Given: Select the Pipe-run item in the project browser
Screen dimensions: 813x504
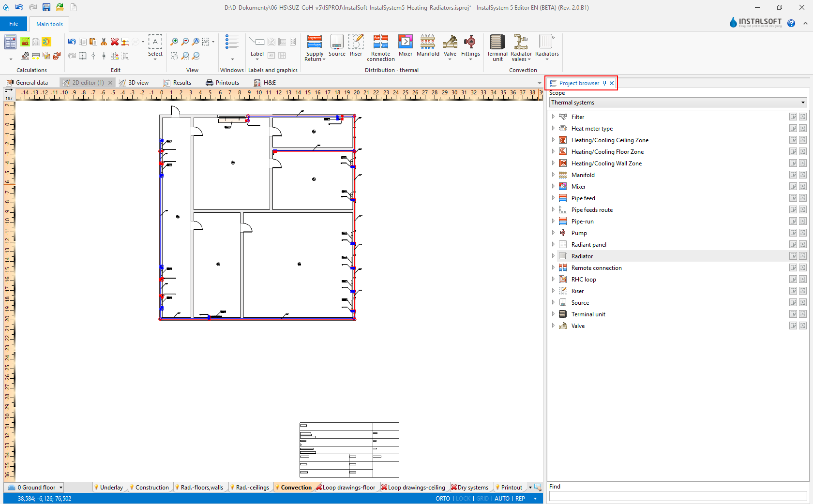Looking at the screenshot, I should point(582,222).
